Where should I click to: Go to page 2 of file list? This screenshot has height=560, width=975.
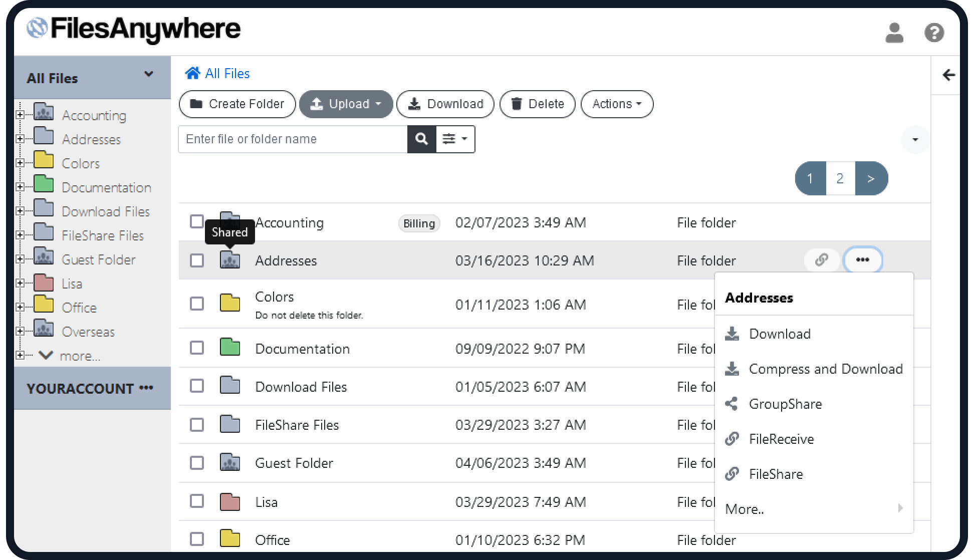click(x=840, y=178)
